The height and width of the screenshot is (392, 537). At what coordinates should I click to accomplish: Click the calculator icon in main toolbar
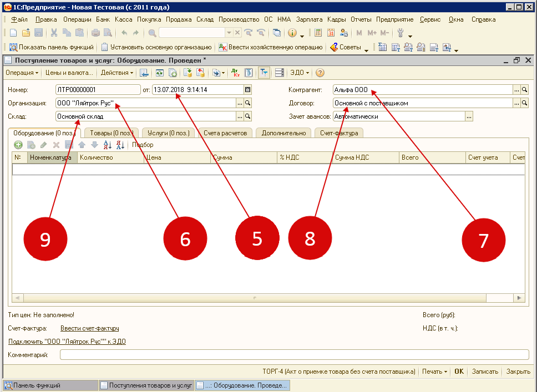tap(318, 33)
